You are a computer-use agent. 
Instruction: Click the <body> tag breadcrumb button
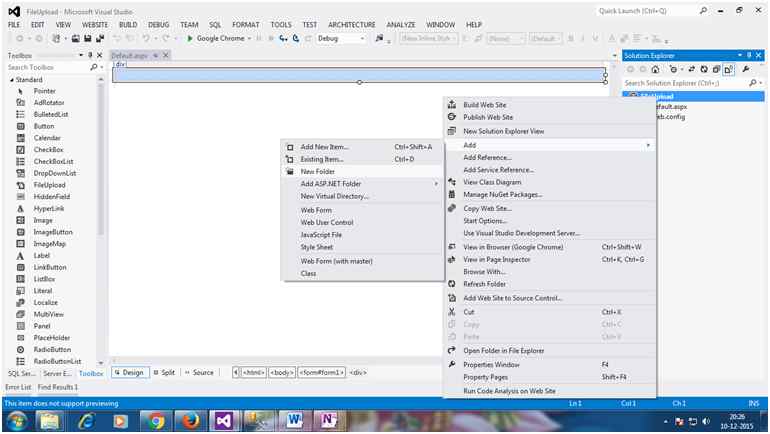click(x=282, y=373)
